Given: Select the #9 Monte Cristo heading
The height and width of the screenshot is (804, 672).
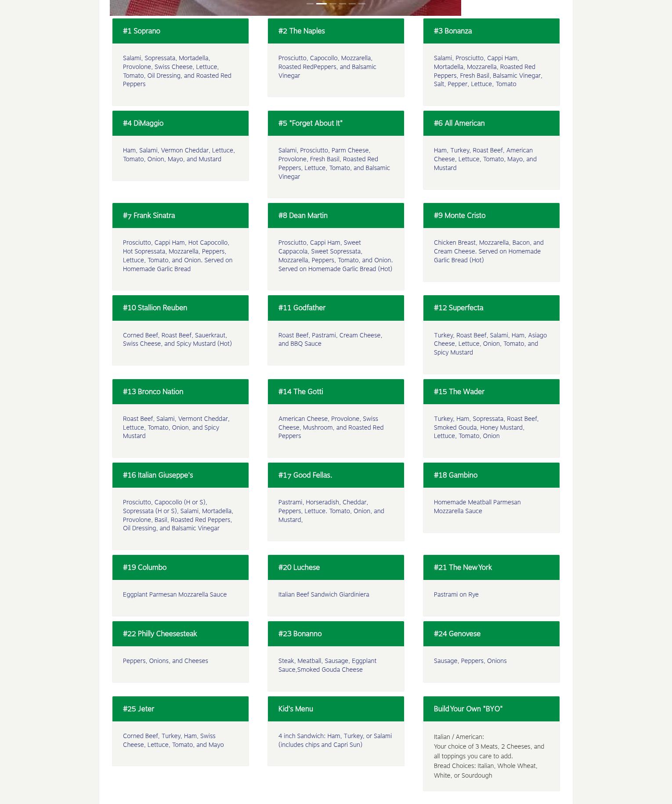Looking at the screenshot, I should coord(491,215).
